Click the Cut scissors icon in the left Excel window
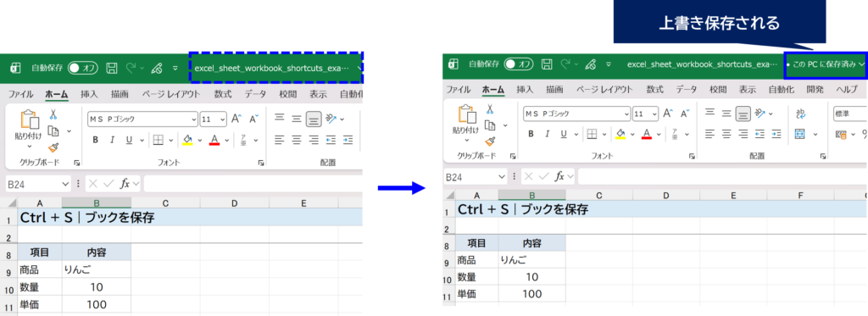 click(x=53, y=114)
